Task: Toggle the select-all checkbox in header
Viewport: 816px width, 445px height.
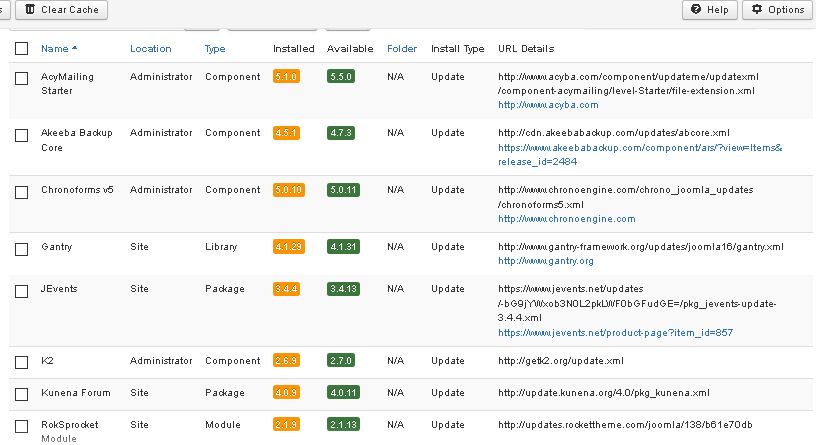Action: (21, 48)
